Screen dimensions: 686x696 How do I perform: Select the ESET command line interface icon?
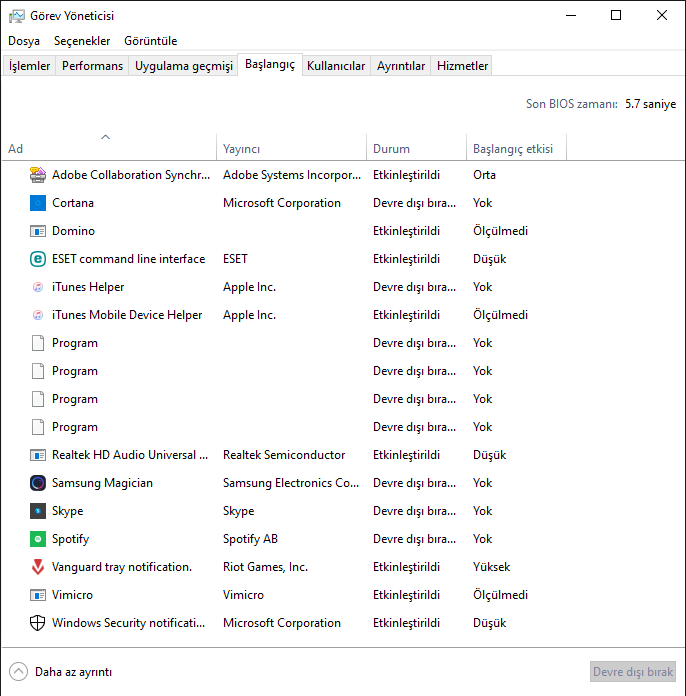(38, 259)
